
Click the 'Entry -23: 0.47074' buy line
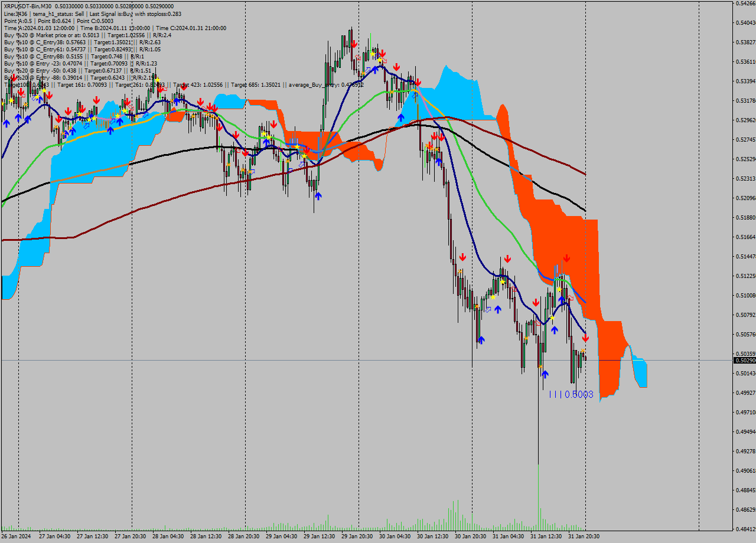click(80, 63)
